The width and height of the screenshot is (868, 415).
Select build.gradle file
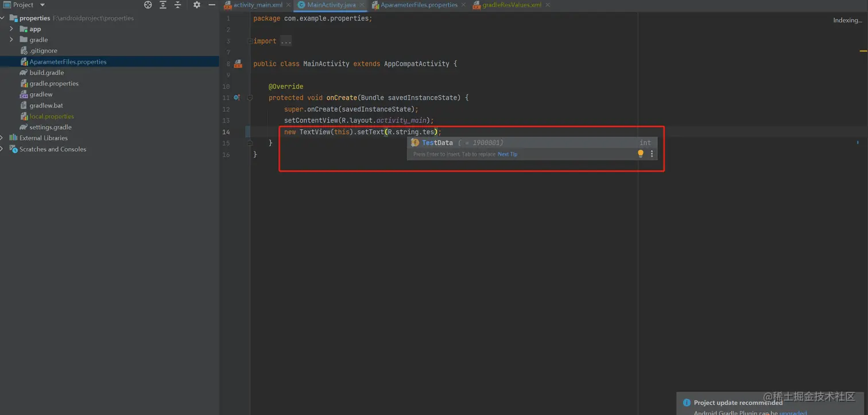(110, 72)
